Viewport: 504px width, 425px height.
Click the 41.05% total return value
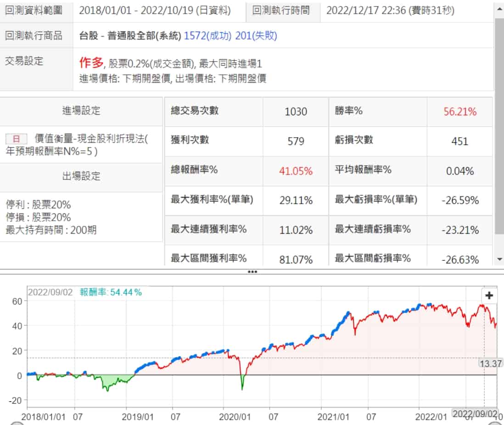pyautogui.click(x=296, y=171)
